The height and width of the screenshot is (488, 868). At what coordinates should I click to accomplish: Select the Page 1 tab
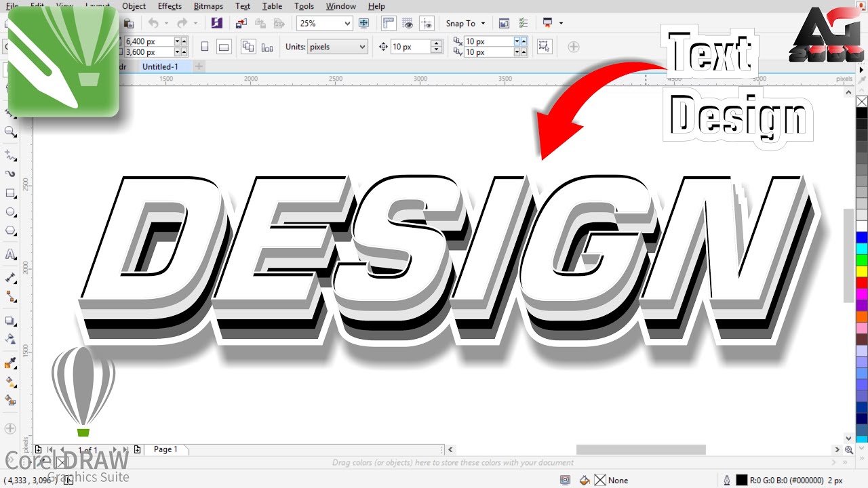pos(165,449)
